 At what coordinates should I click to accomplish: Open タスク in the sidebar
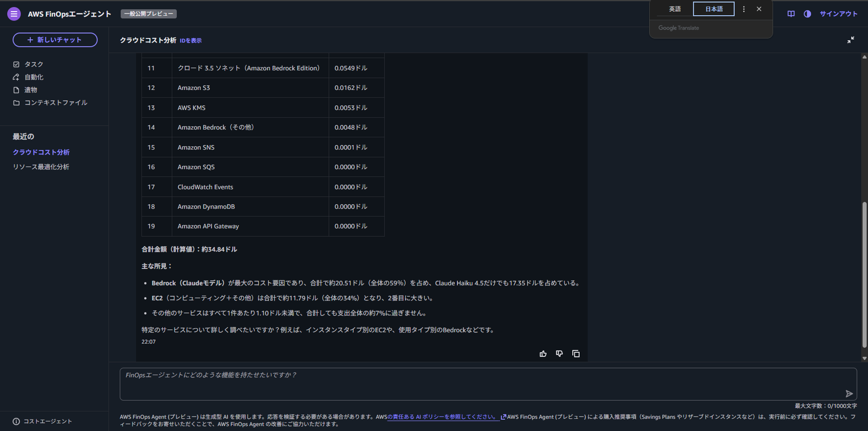click(34, 64)
